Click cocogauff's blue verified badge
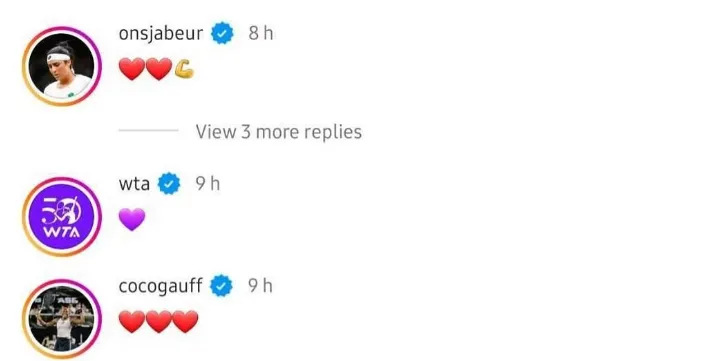The height and width of the screenshot is (361, 708). (221, 286)
